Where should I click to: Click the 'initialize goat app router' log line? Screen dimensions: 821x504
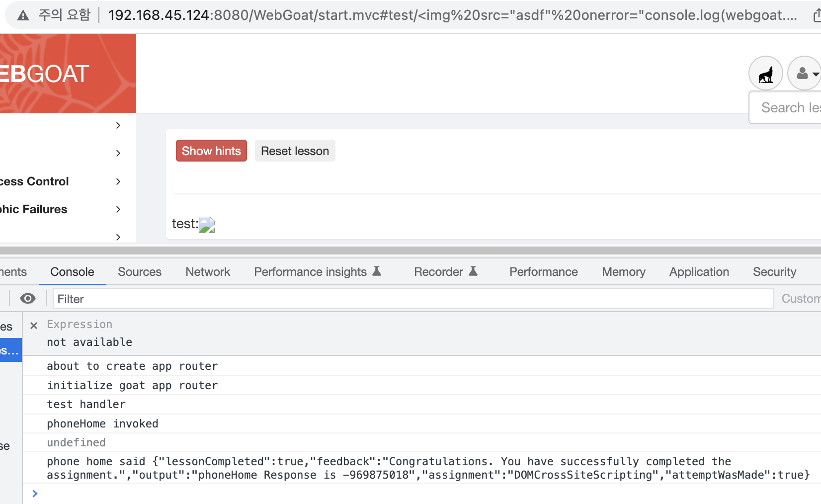point(132,385)
